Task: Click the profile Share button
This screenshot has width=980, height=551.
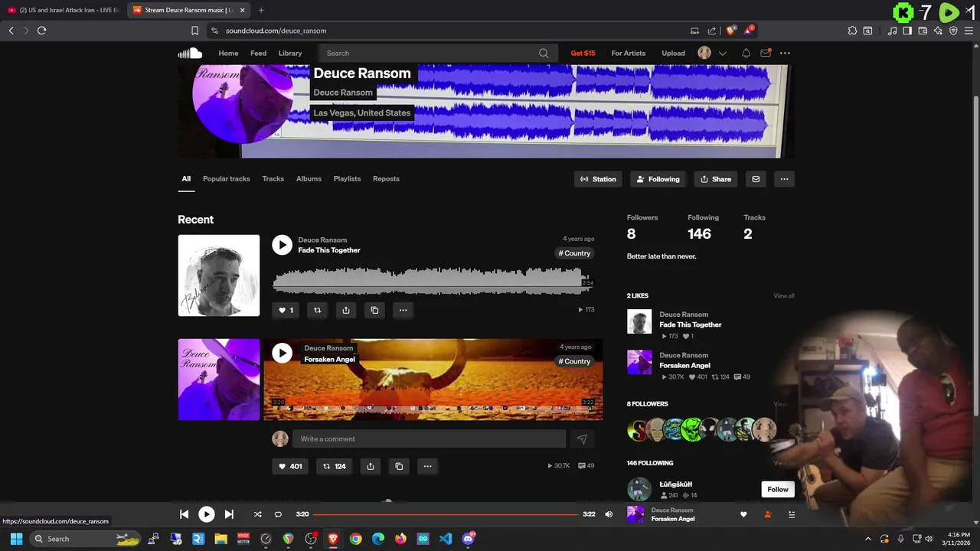Action: click(716, 179)
